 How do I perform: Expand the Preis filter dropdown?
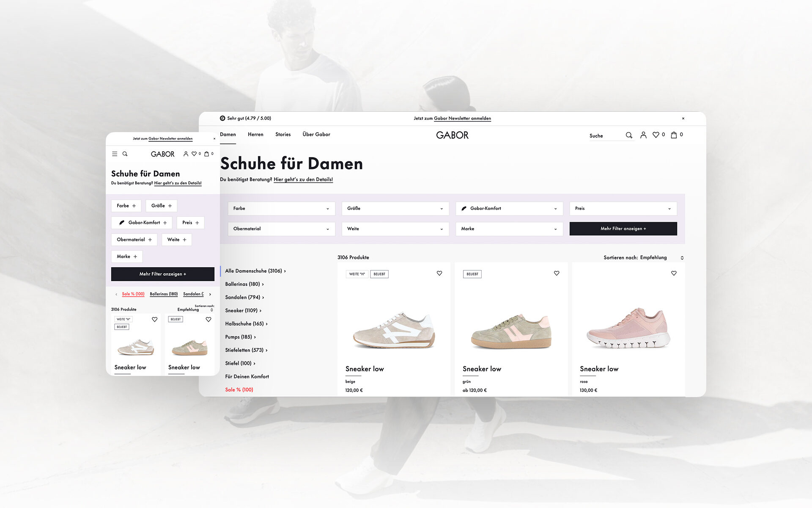(623, 208)
